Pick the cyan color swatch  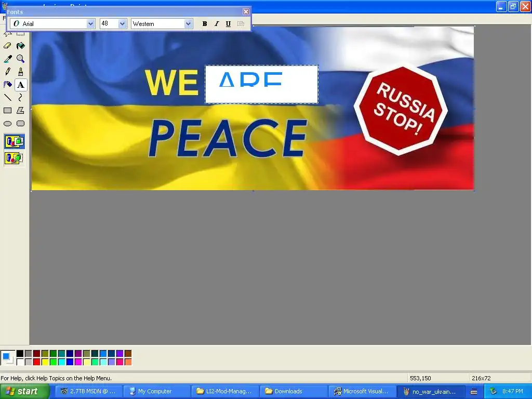[x=61, y=362]
